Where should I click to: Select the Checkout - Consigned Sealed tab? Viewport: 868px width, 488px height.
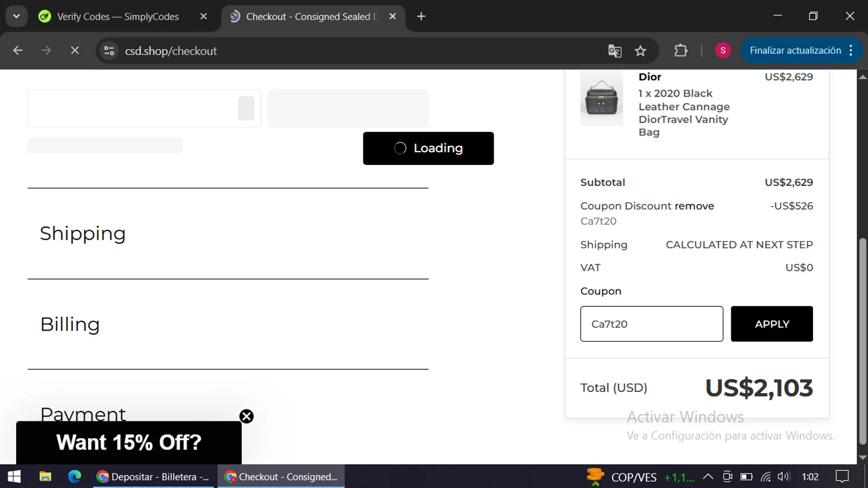coord(312,17)
